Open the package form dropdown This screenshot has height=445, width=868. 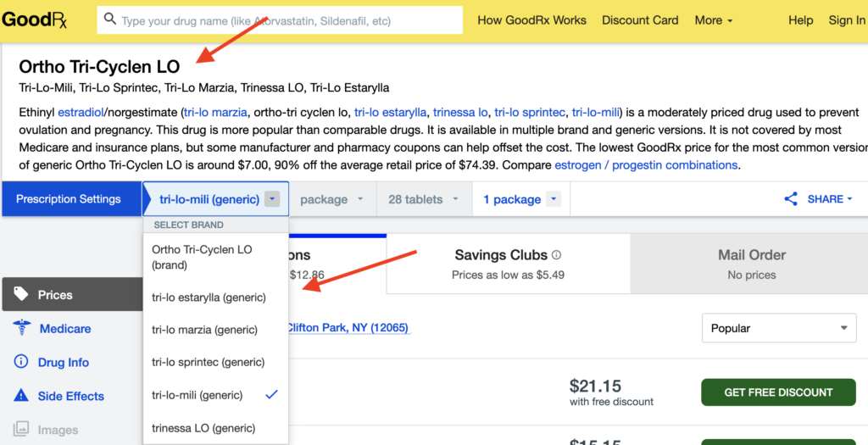click(x=332, y=199)
